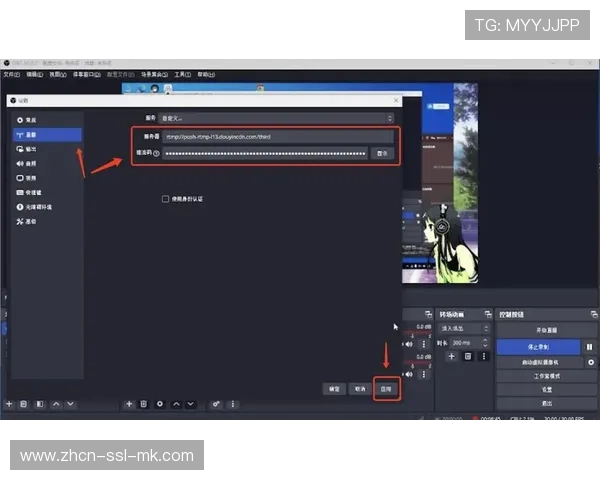Click the 应用 Apply button

[x=387, y=388]
